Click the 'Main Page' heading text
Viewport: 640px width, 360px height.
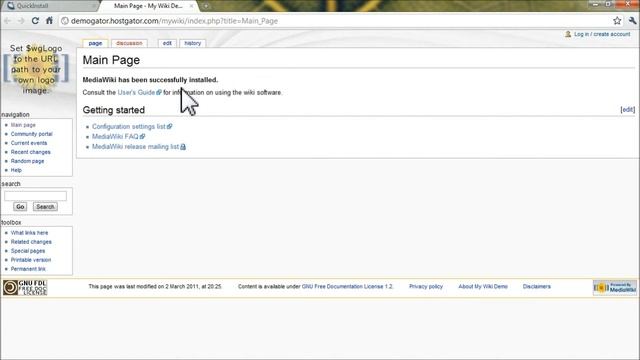[111, 60]
